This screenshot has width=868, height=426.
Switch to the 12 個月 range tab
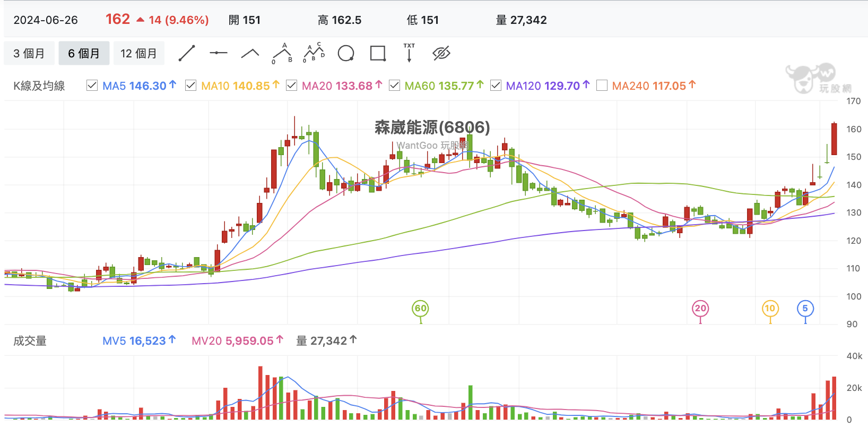point(138,53)
